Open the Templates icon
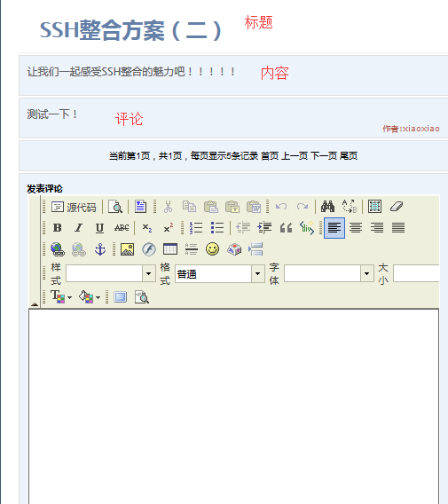The image size is (448, 504). [x=140, y=207]
